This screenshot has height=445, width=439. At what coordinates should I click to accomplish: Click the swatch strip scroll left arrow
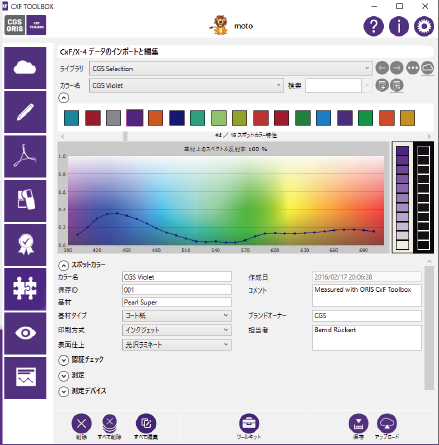pyautogui.click(x=63, y=136)
